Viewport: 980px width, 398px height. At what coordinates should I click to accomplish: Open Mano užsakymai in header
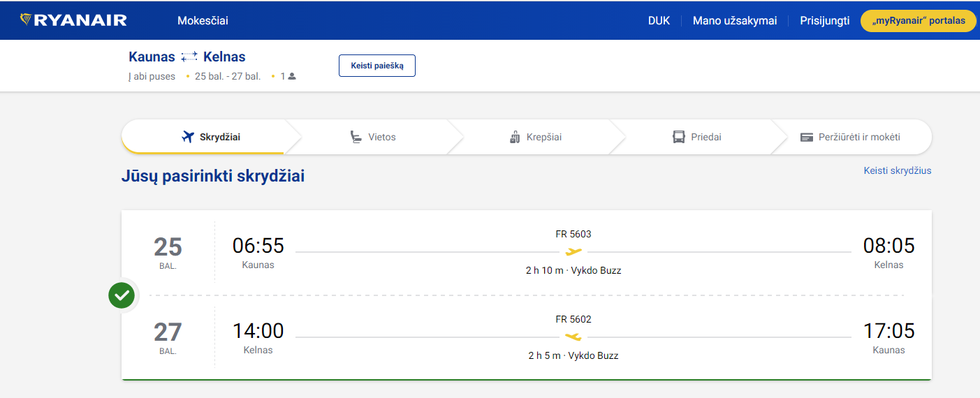735,20
